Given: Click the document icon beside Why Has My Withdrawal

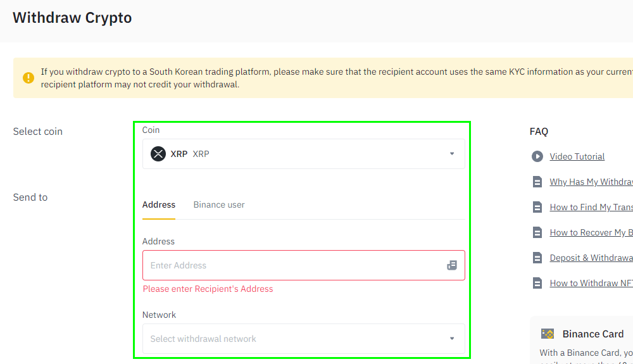Looking at the screenshot, I should point(537,182).
